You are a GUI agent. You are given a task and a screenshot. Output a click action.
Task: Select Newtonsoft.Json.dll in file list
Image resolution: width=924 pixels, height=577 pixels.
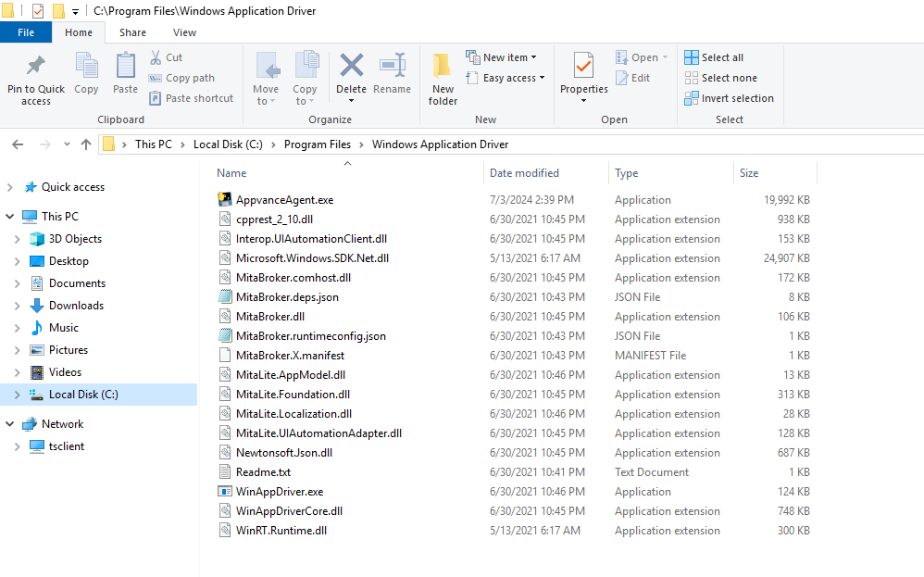click(x=284, y=453)
